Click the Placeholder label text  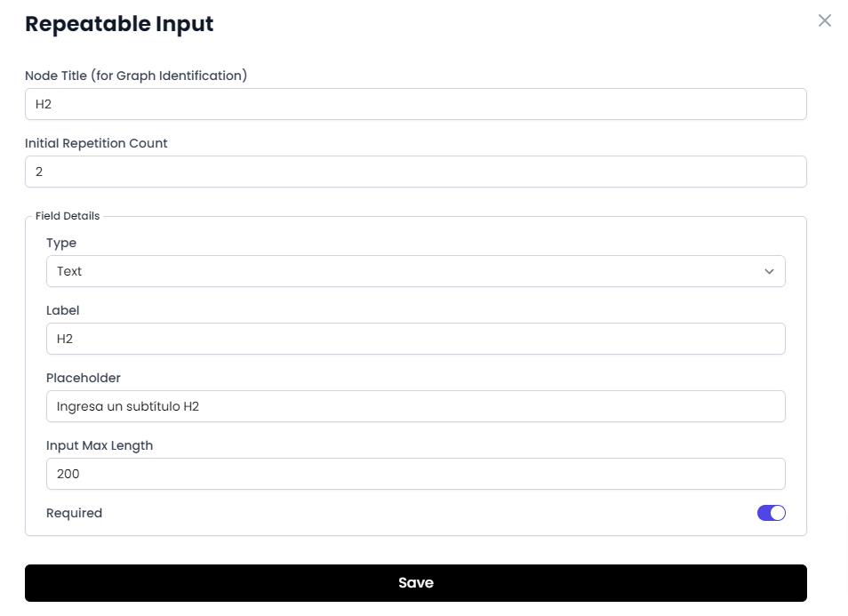click(84, 378)
